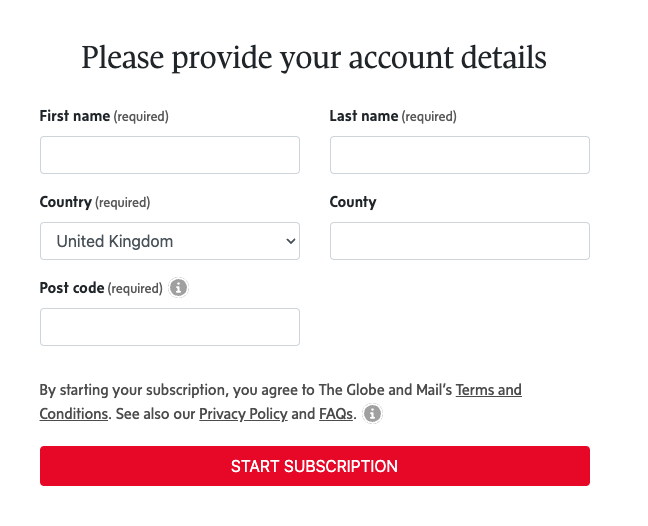The width and height of the screenshot is (648, 526).
Task: Click the First name label
Action: pyautogui.click(x=75, y=116)
